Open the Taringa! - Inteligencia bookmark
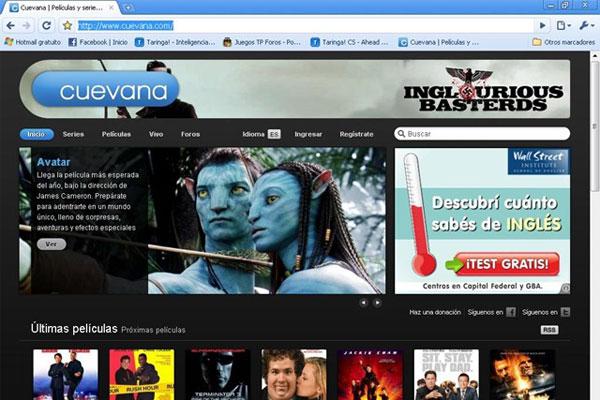Image resolution: width=600 pixels, height=400 pixels. pyautogui.click(x=175, y=42)
